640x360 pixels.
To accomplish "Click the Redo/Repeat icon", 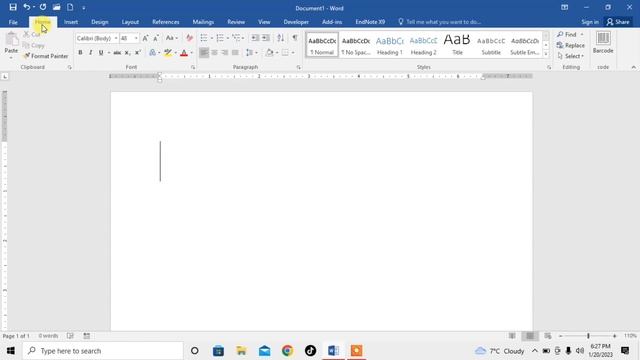I will coord(43,7).
